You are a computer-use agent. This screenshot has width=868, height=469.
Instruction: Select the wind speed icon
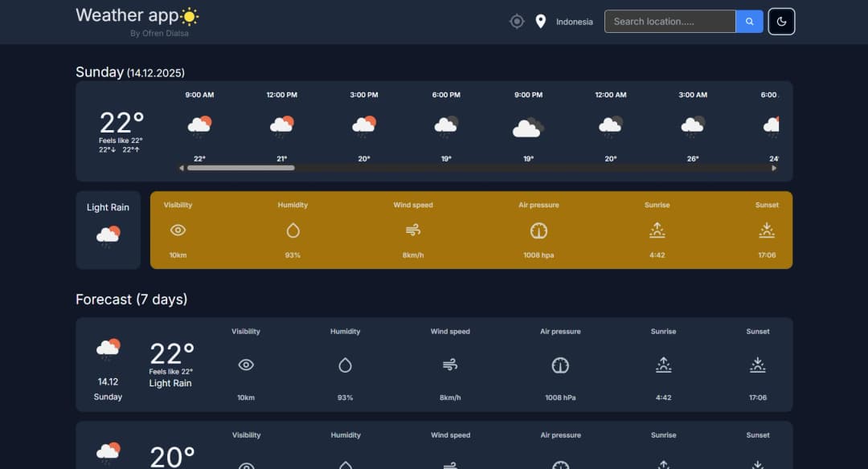tap(412, 230)
